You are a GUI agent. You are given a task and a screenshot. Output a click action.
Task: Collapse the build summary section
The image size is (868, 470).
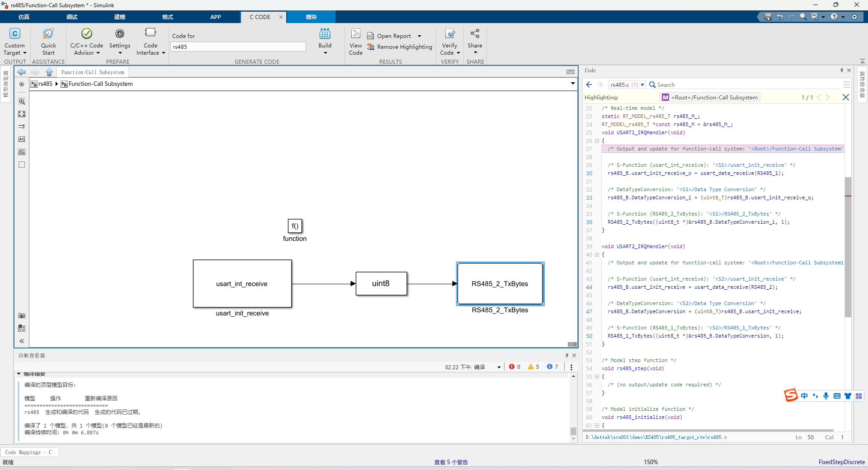click(19, 374)
